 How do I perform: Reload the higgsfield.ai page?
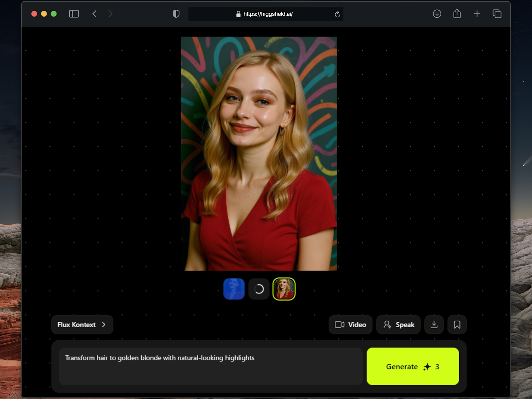pos(337,14)
